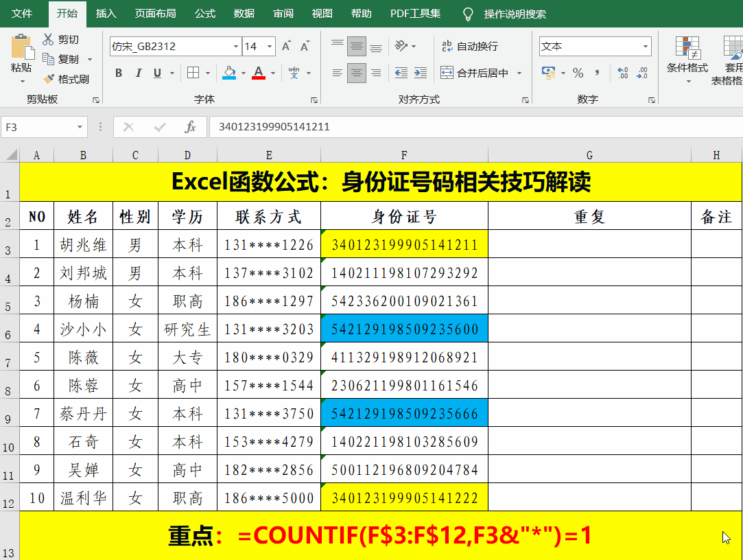Switch to the 视图 (View) tab
The height and width of the screenshot is (560, 743).
(x=322, y=13)
